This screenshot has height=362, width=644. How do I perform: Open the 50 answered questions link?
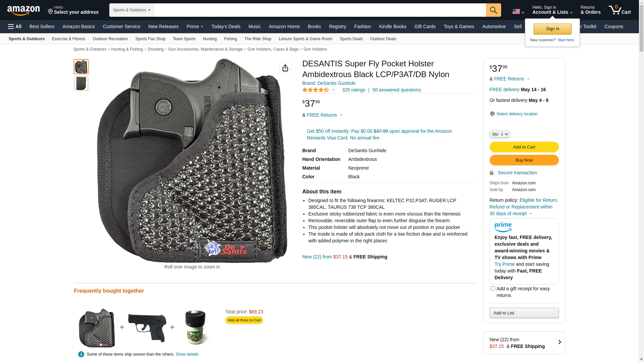pyautogui.click(x=396, y=90)
